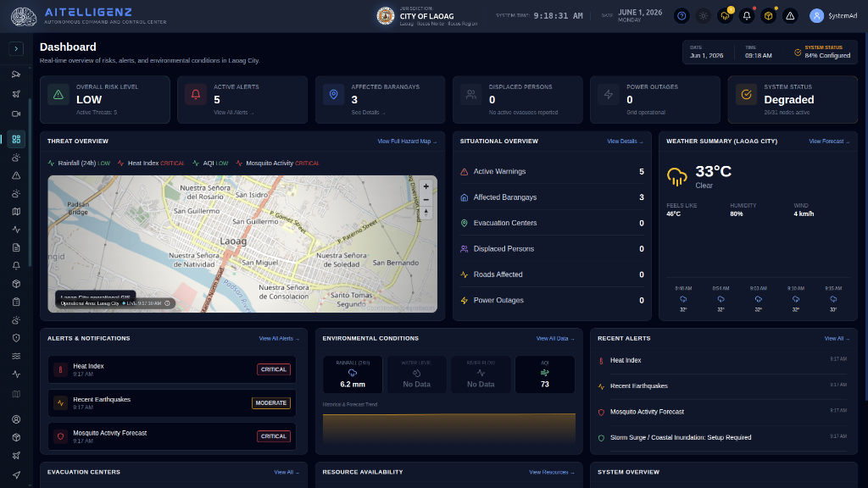The height and width of the screenshot is (488, 868).
Task: Open the SystemAd user account menu
Action: click(x=832, y=16)
